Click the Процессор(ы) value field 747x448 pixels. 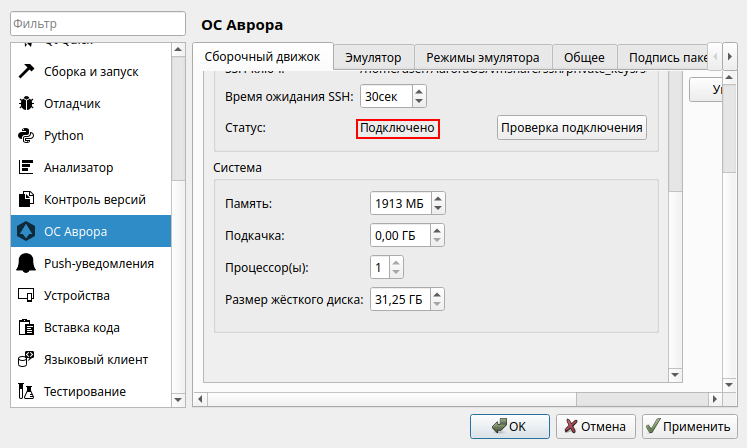[380, 267]
